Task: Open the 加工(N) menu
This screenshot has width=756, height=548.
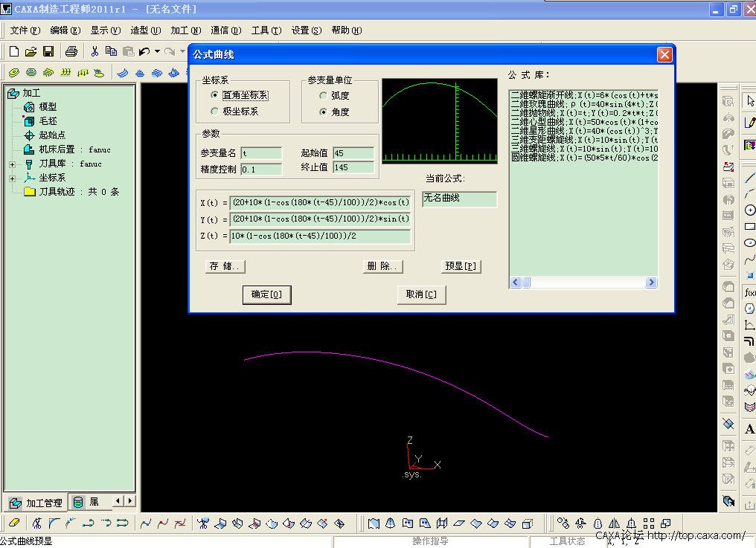Action: tap(185, 30)
